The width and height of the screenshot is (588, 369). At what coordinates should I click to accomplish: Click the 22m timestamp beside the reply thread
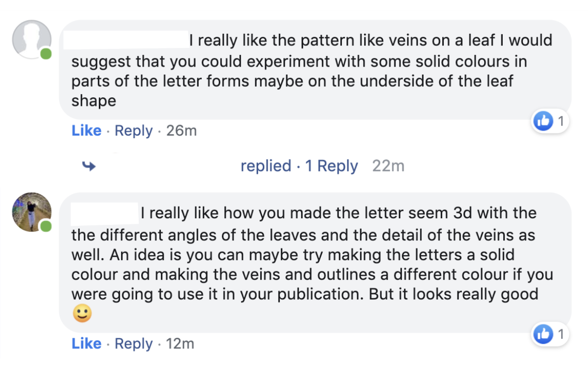tap(388, 166)
